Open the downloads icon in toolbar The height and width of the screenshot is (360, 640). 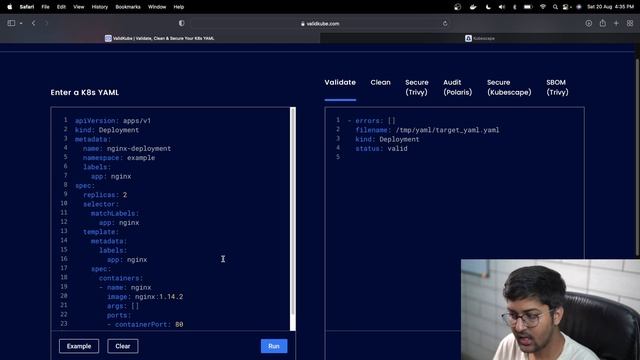(589, 23)
